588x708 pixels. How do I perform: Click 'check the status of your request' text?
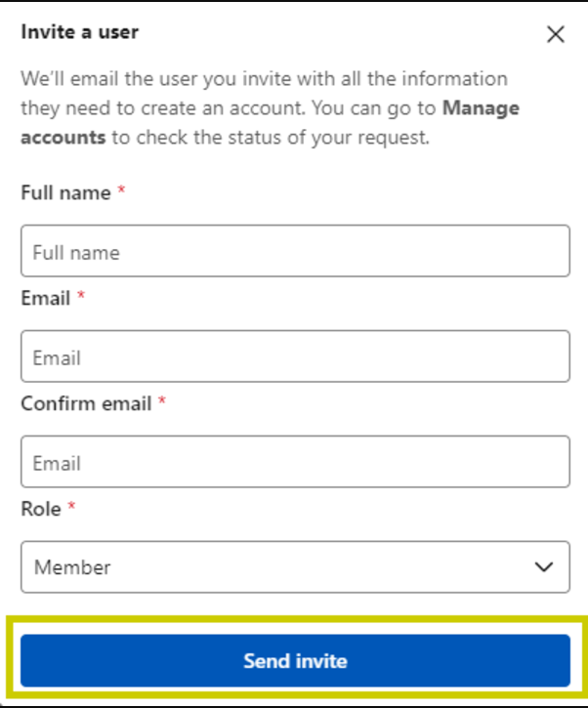[x=283, y=138]
